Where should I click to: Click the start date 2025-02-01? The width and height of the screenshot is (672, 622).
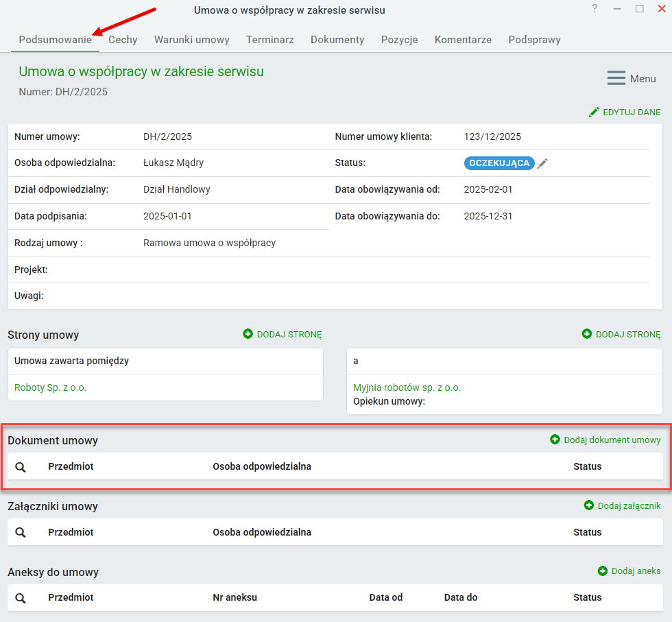pos(488,189)
